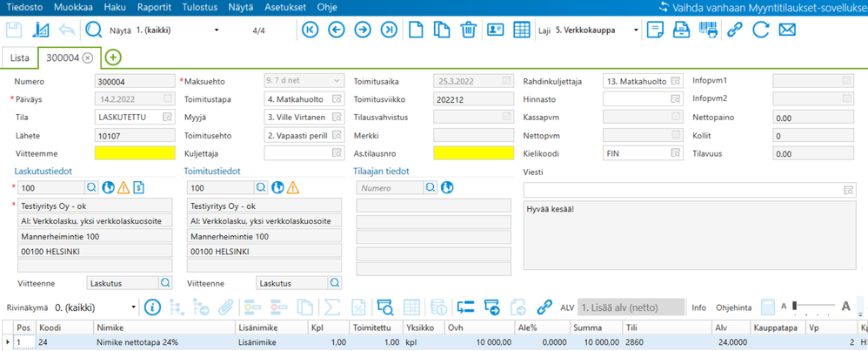
Task: Go to the next record arrow
Action: pos(363,30)
